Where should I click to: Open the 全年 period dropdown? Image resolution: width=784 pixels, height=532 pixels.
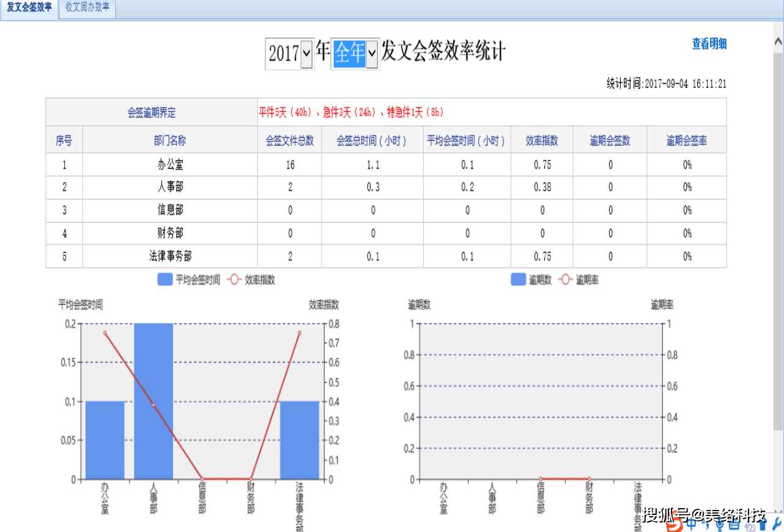tap(355, 54)
